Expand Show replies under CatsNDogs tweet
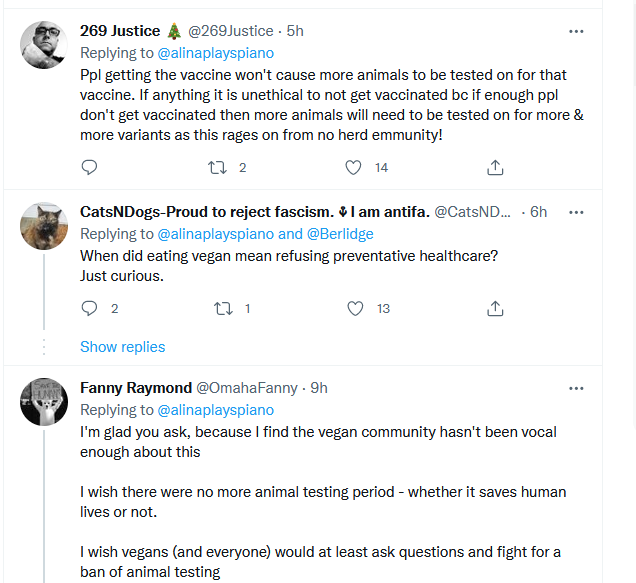This screenshot has height=583, width=636. coord(122,347)
